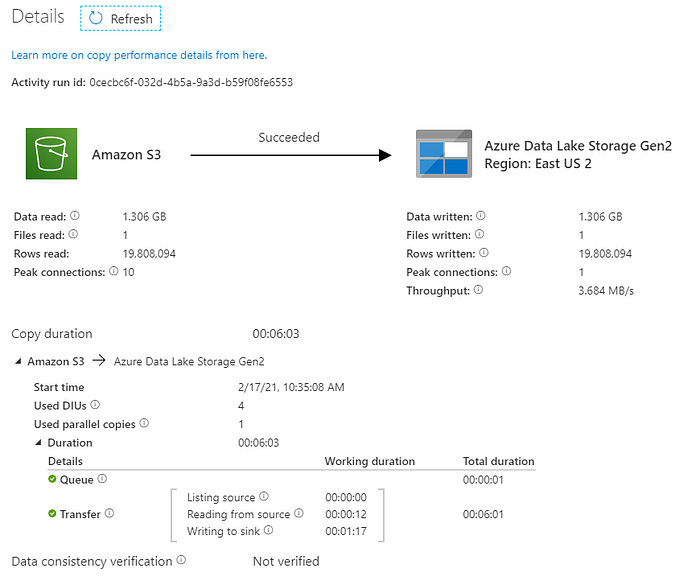
Task: Click the info icon next to Data written
Action: click(x=481, y=216)
